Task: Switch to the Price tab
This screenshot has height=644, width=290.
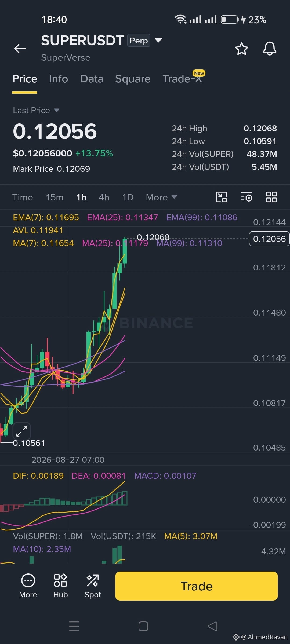Action: tap(25, 79)
